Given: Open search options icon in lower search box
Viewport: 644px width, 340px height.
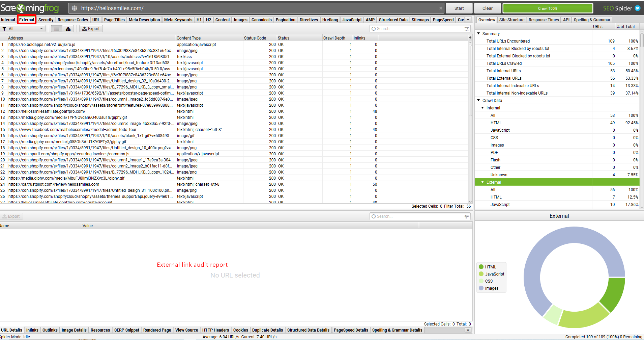Looking at the screenshot, I should [x=467, y=216].
